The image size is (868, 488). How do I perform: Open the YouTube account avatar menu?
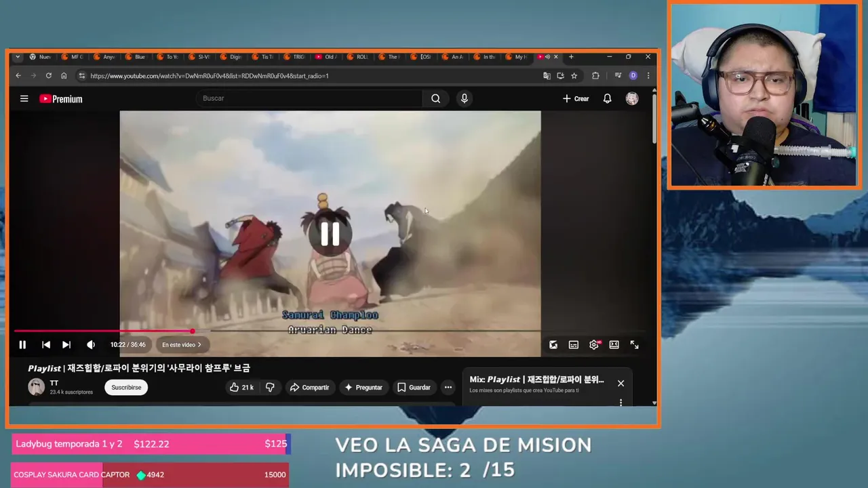click(x=632, y=99)
